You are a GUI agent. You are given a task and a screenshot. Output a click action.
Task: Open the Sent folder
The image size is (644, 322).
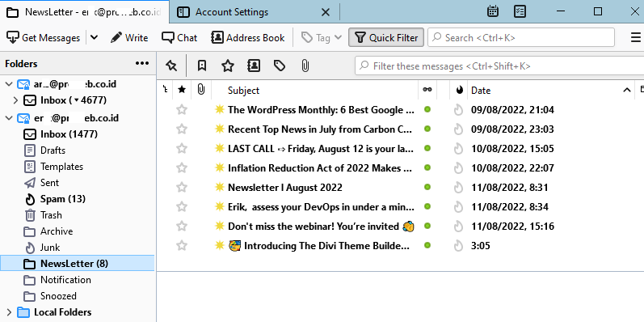[49, 183]
